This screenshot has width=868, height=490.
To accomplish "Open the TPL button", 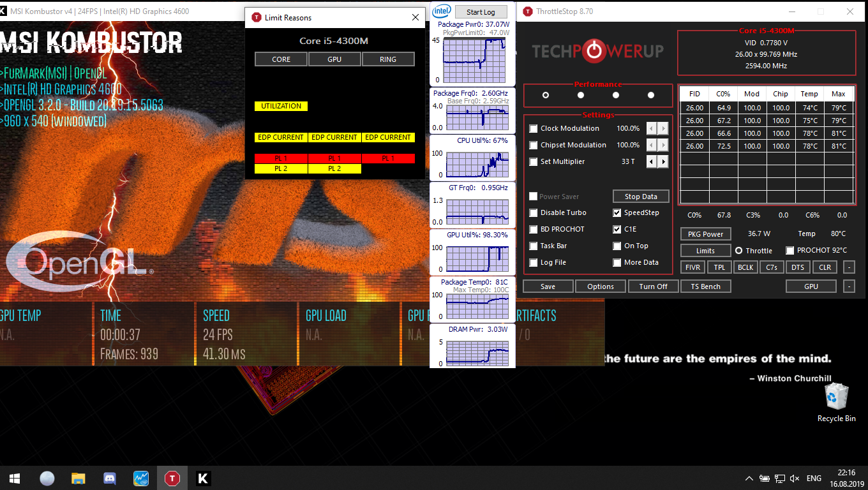I will (x=719, y=267).
